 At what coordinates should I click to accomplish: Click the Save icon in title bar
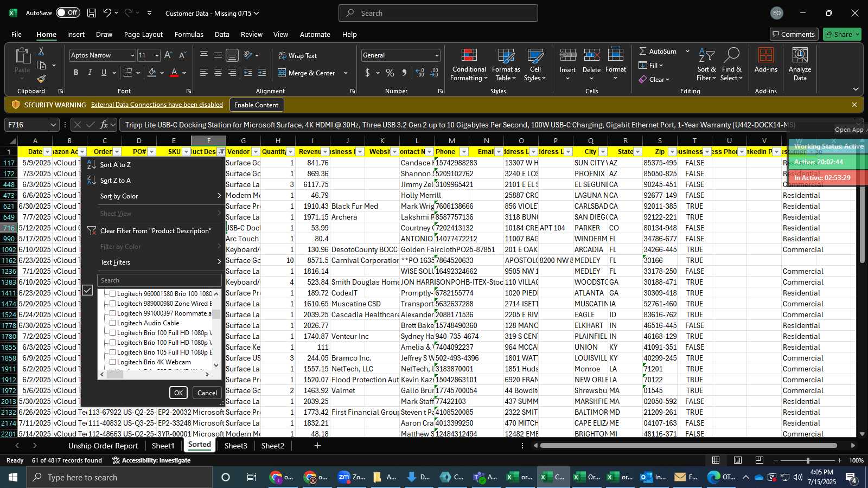92,13
